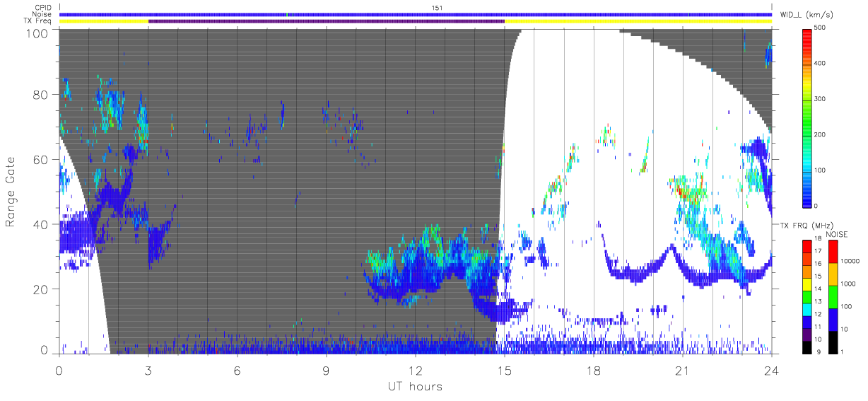Viewport: 868px width, 401px height.
Task: Click the 200 tick on width colorbar
Action: pos(821,134)
